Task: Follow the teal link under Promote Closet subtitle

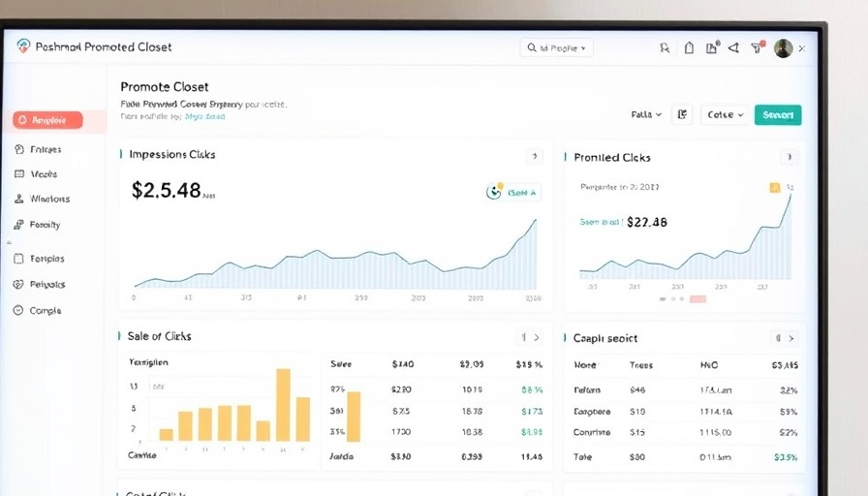Action: click(204, 116)
